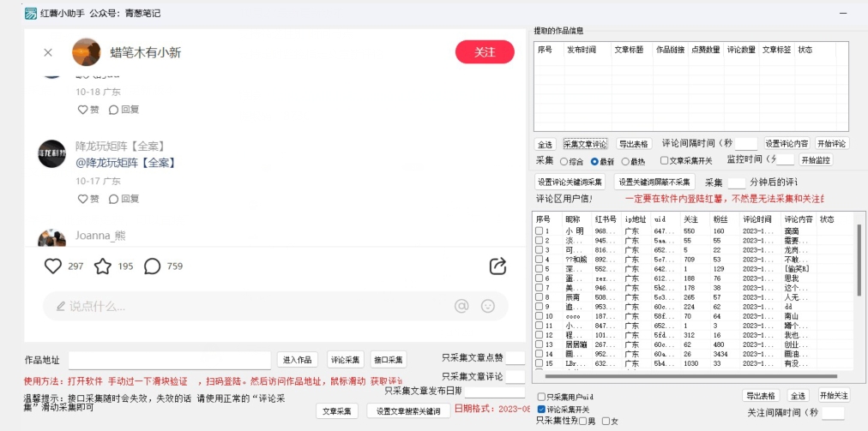
Task: Click the user table's horizontal scrollbar
Action: click(690, 376)
